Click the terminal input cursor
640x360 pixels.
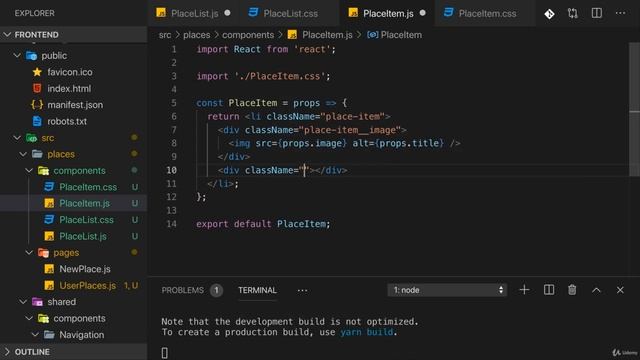pyautogui.click(x=164, y=353)
